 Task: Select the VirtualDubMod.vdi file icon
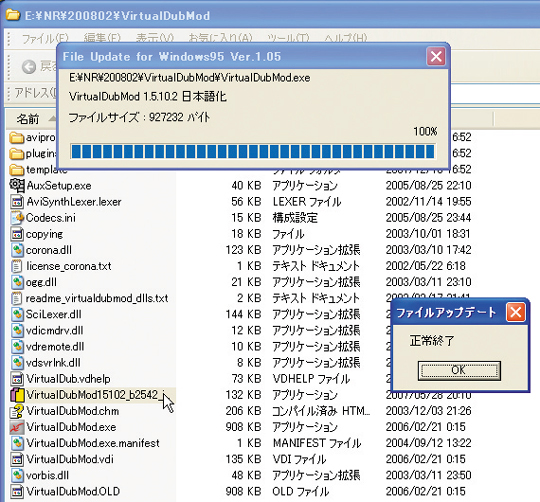pyautogui.click(x=17, y=459)
